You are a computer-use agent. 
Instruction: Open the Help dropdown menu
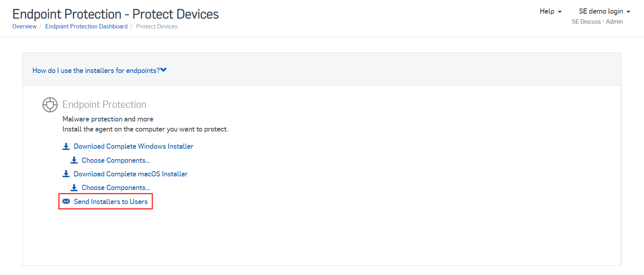pos(551,11)
